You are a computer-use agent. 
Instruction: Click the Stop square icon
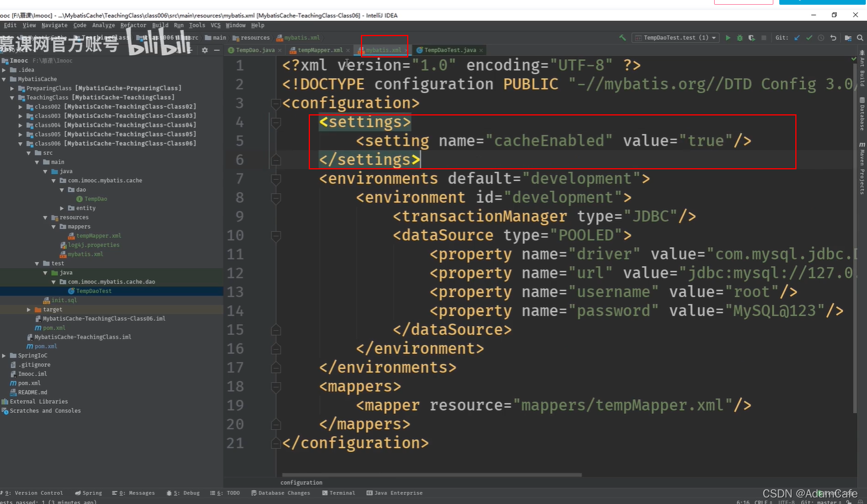pos(764,37)
